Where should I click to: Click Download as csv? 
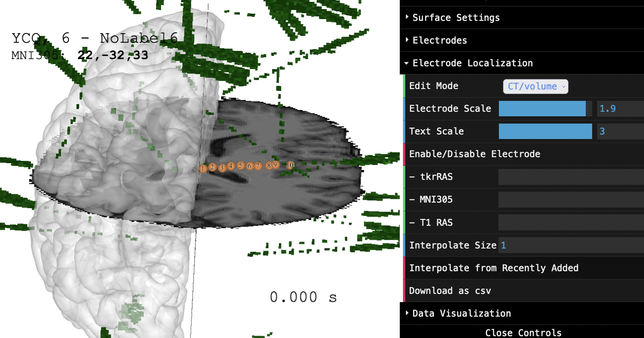(x=450, y=291)
